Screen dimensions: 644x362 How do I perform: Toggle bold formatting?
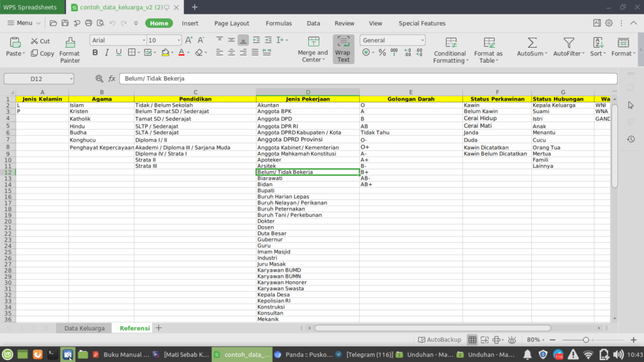(x=95, y=53)
